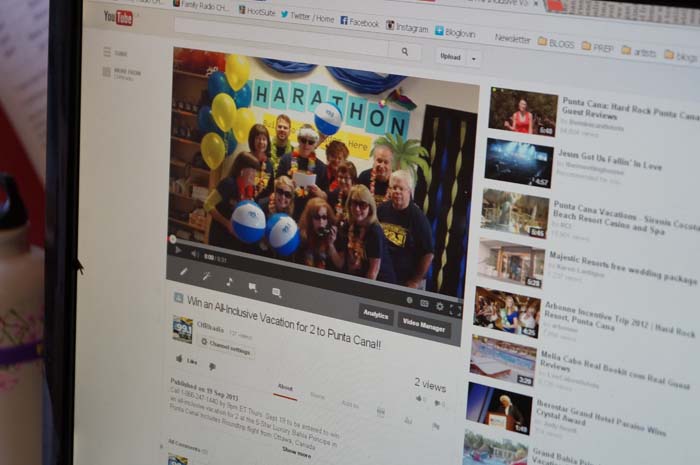The image size is (700, 465).
Task: Expand the dropdown arrow next to Upload
Action: [473, 59]
